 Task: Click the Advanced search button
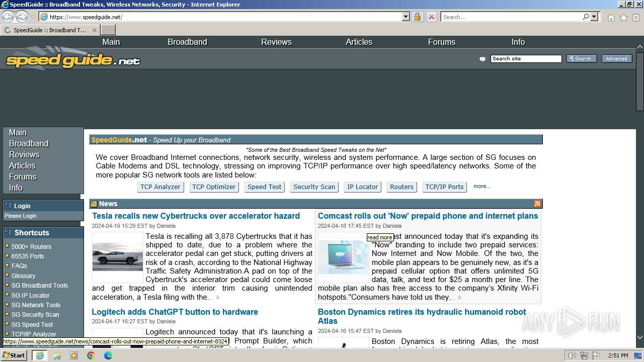click(616, 59)
